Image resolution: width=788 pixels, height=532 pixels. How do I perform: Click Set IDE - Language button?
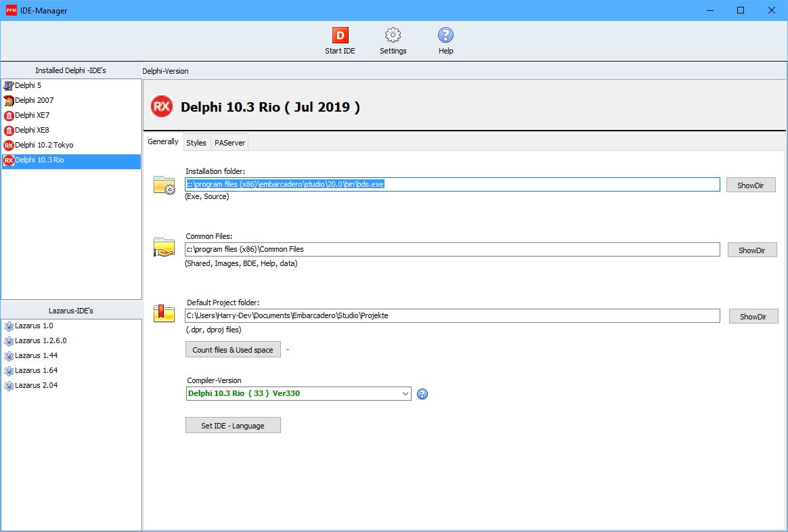click(233, 425)
